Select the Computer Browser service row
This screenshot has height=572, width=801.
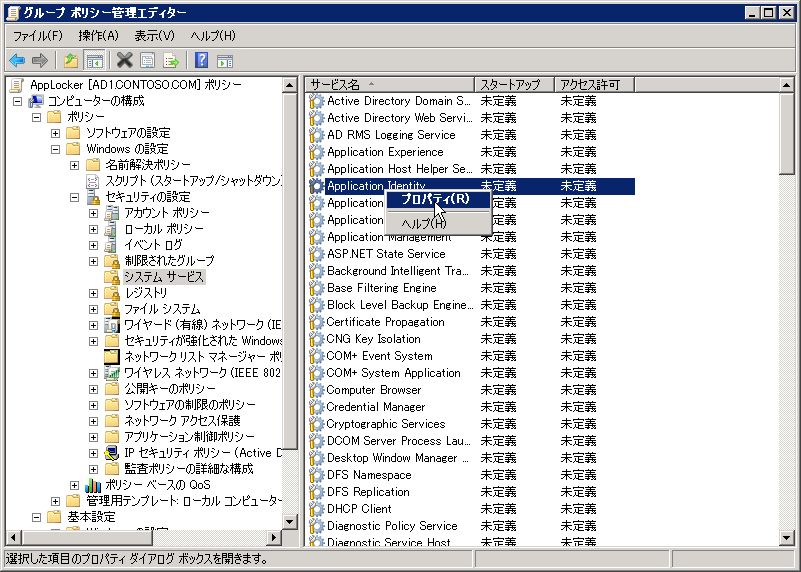(470, 390)
